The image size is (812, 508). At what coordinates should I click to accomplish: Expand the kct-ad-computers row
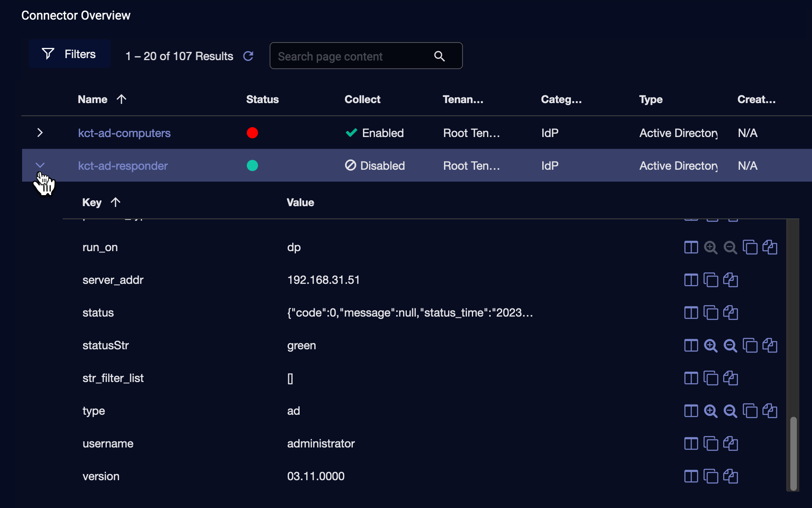pos(40,133)
